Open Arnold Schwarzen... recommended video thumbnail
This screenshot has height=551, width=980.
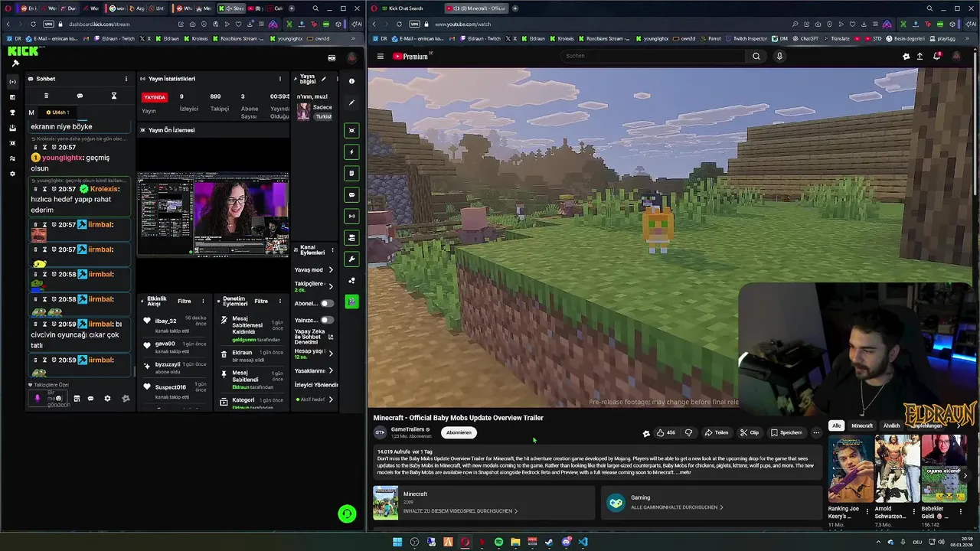pos(897,468)
